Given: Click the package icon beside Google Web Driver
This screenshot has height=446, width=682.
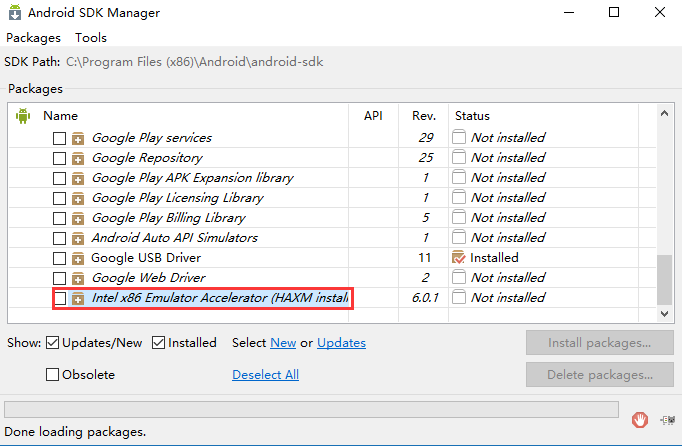Looking at the screenshot, I should pyautogui.click(x=78, y=278).
